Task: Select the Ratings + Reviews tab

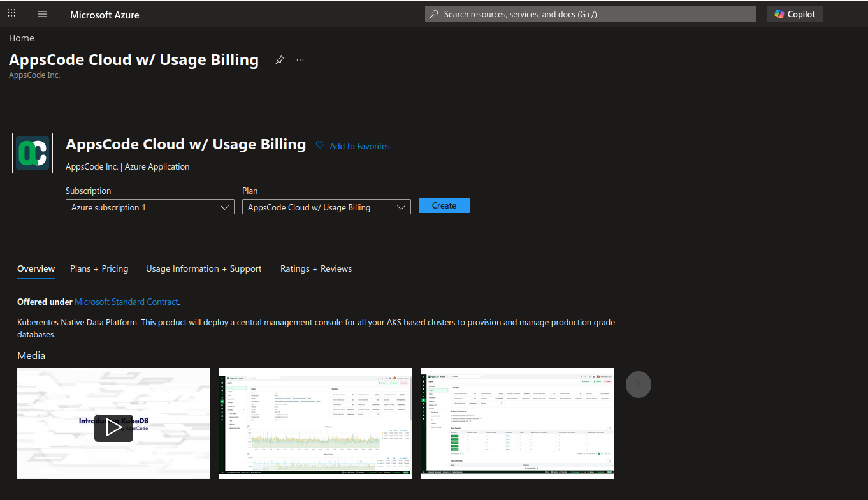Action: coord(315,268)
